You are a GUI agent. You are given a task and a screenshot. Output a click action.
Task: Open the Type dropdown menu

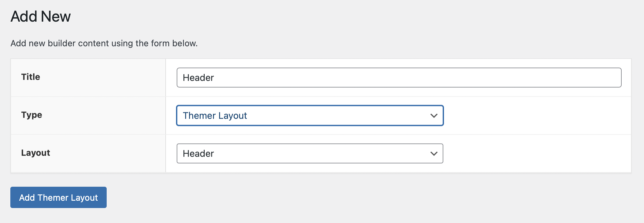click(309, 115)
